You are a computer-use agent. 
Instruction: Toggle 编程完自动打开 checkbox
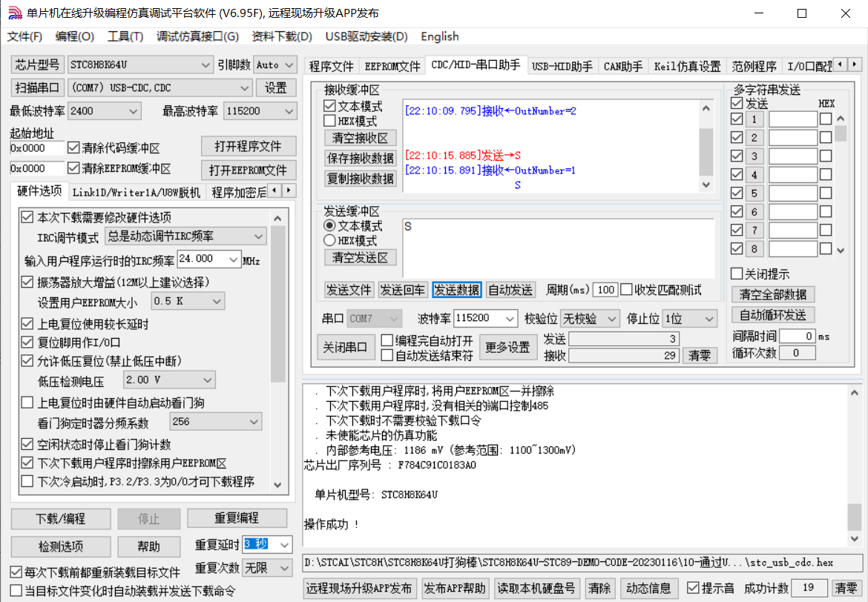click(387, 340)
